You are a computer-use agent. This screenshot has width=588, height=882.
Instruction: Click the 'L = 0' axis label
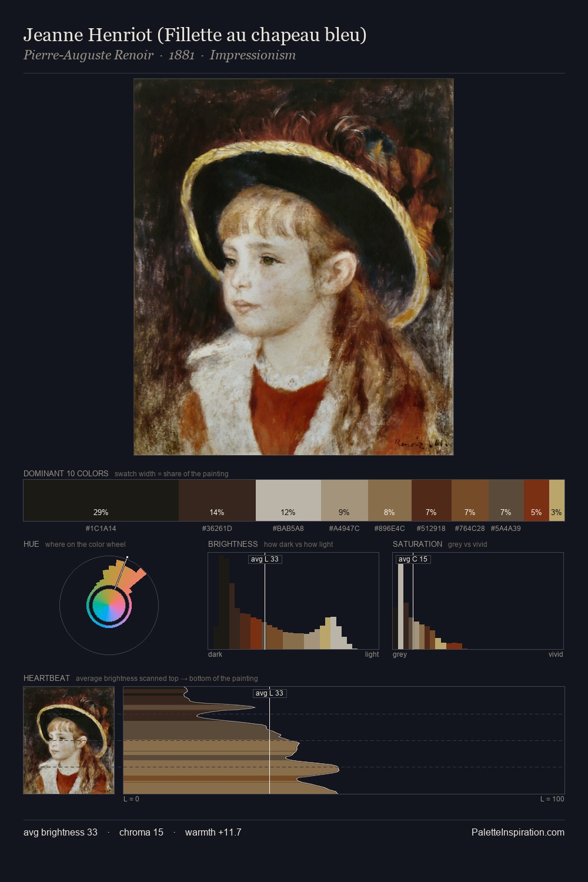point(131,799)
